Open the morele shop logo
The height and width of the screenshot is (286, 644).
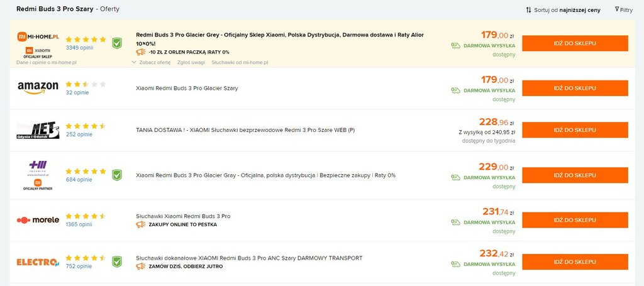click(x=38, y=220)
